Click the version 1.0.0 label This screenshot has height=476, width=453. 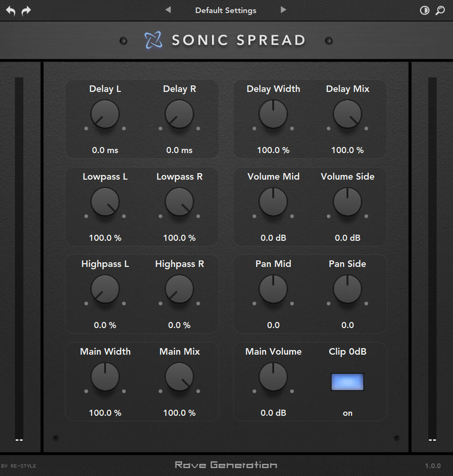pyautogui.click(x=433, y=465)
